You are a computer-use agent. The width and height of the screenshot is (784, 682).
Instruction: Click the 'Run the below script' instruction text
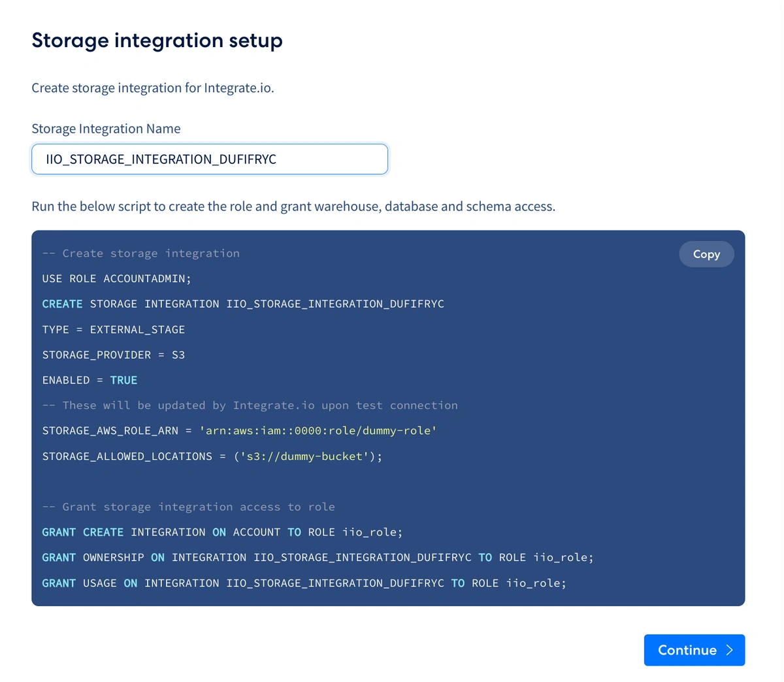click(293, 206)
